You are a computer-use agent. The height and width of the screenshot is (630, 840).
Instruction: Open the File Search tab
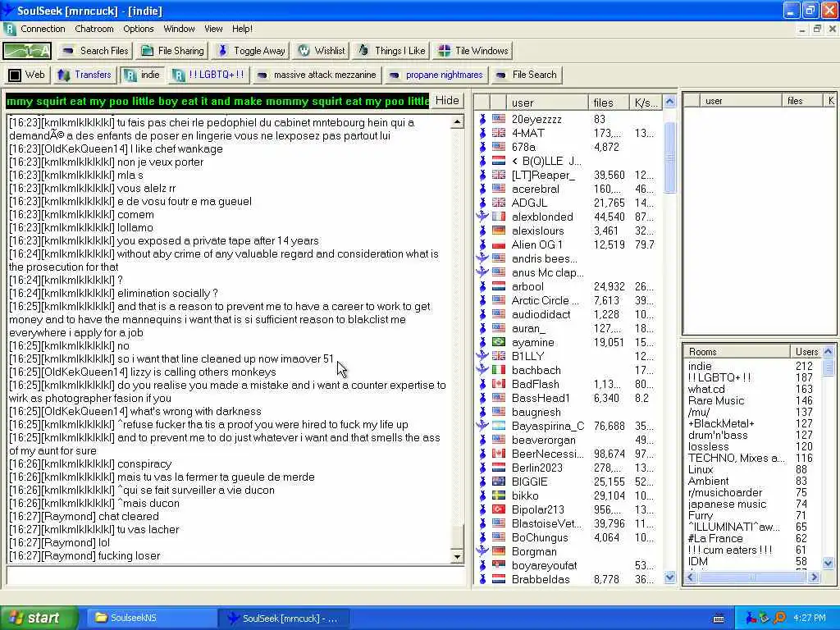pyautogui.click(x=527, y=75)
